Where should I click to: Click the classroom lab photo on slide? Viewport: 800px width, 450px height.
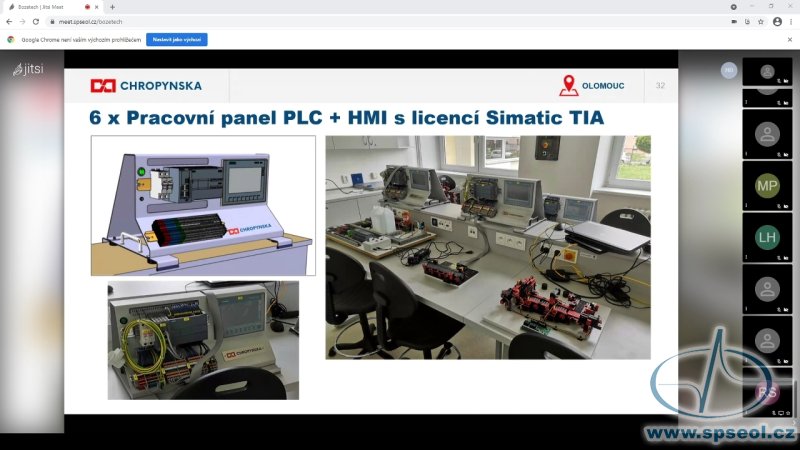[x=488, y=247]
